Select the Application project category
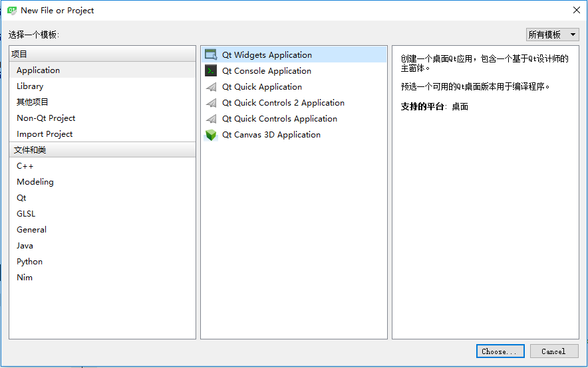The image size is (588, 368). pyautogui.click(x=102, y=70)
